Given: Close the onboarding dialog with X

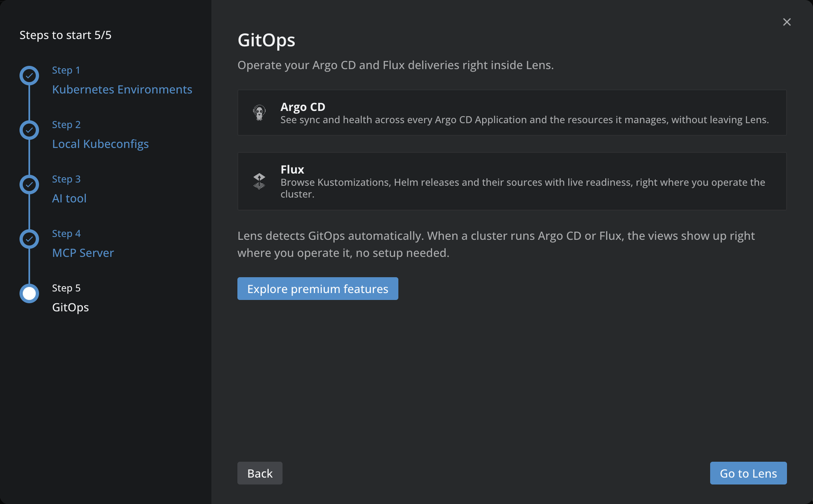Looking at the screenshot, I should point(787,22).
